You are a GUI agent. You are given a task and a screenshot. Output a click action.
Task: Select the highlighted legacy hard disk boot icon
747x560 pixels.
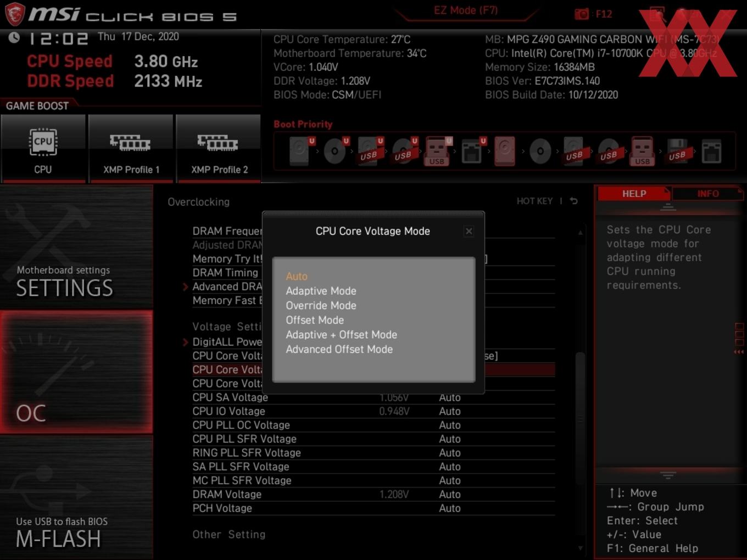505,151
